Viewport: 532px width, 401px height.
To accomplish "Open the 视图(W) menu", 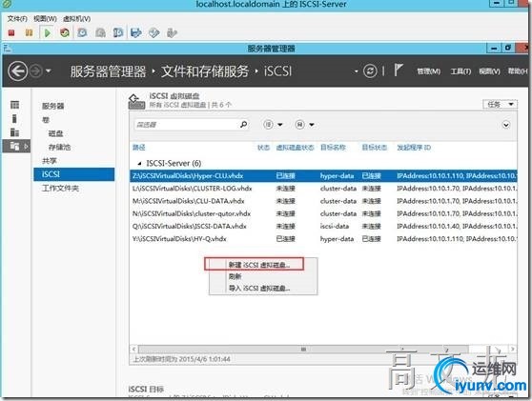I will pyautogui.click(x=45, y=19).
